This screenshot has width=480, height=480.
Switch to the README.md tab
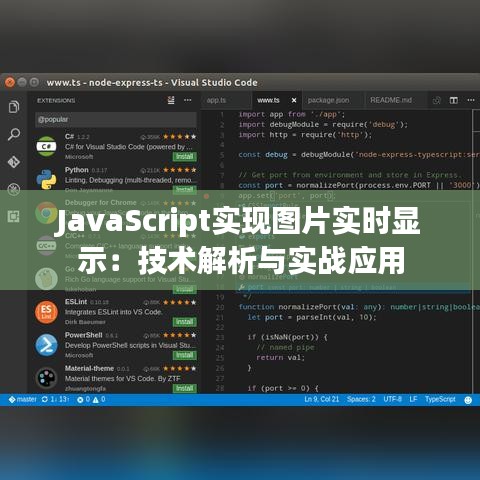391,100
